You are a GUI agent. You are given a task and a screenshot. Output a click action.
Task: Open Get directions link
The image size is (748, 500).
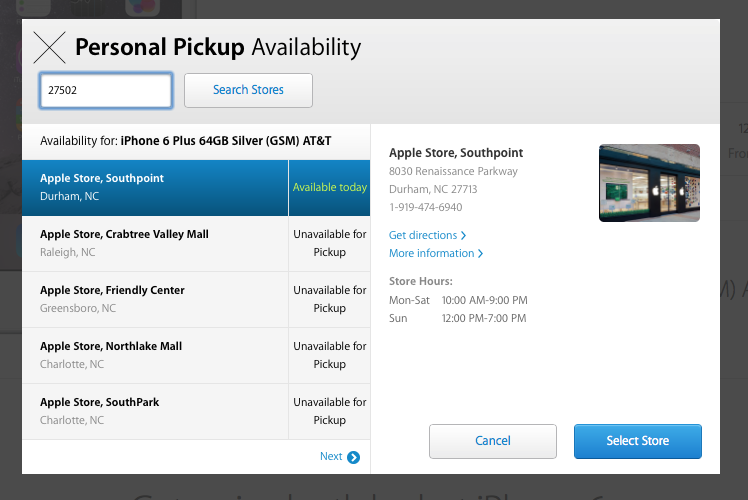coord(423,235)
